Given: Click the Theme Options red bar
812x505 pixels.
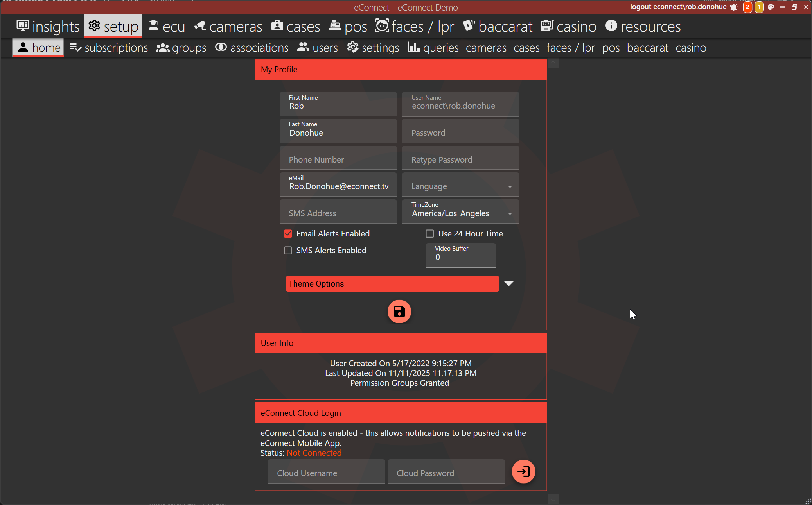Looking at the screenshot, I should (x=392, y=284).
